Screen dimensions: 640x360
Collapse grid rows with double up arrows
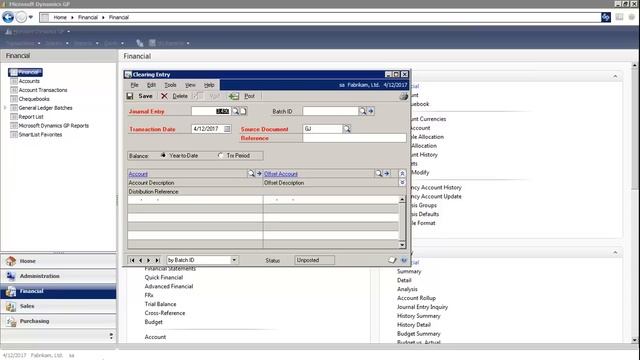click(402, 173)
